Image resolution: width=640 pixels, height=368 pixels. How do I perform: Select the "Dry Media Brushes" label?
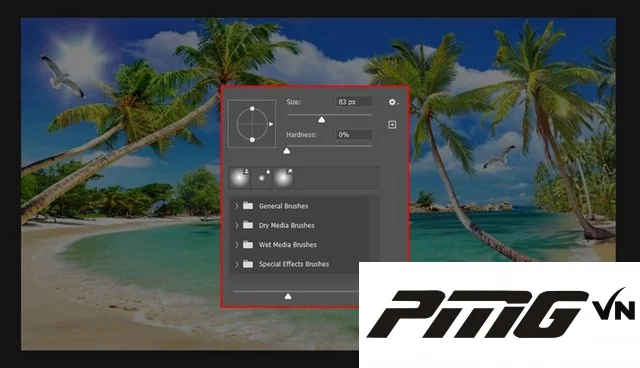287,225
